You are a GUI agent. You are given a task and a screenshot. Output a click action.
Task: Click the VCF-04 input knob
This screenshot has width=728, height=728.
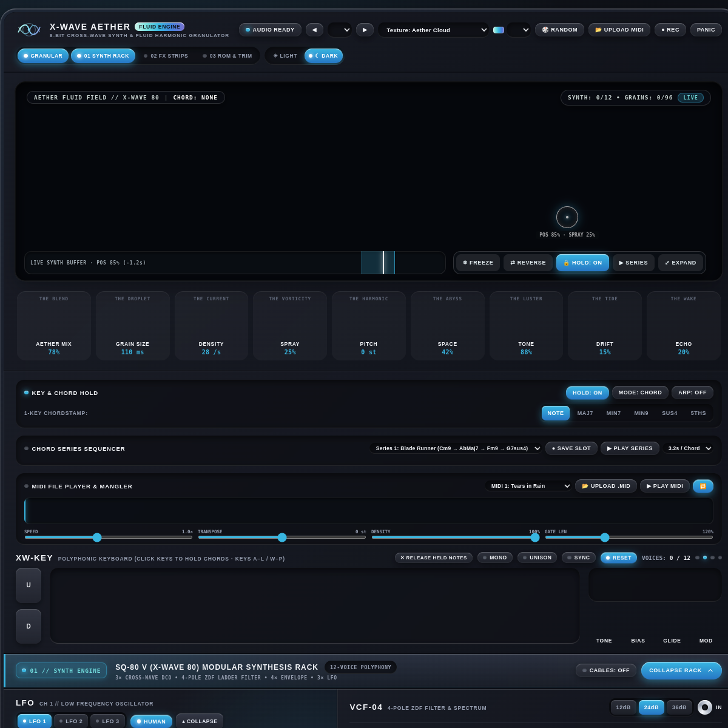(x=705, y=707)
